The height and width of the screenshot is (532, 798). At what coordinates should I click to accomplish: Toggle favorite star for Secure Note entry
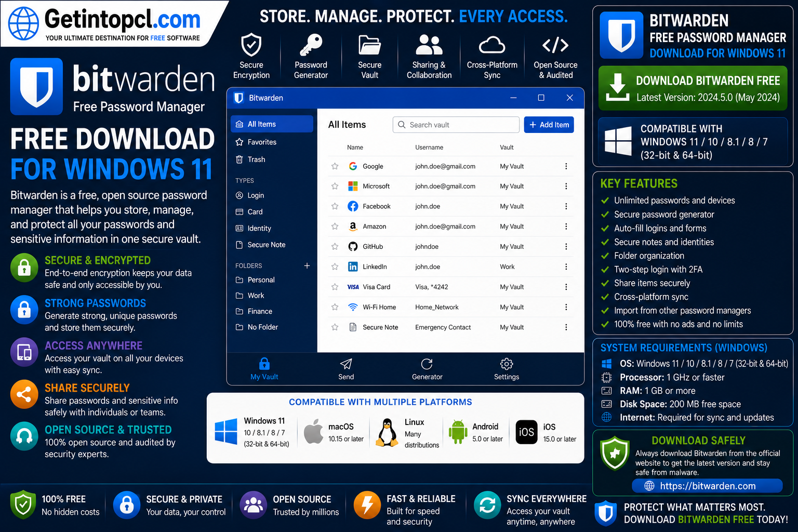(x=335, y=327)
